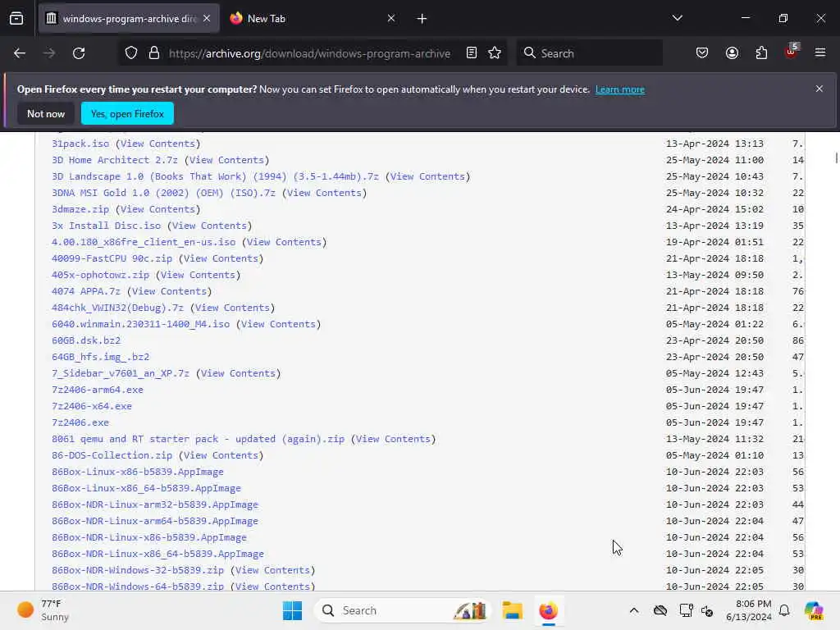
Task: Open Save to Pocket
Action: tap(702, 53)
